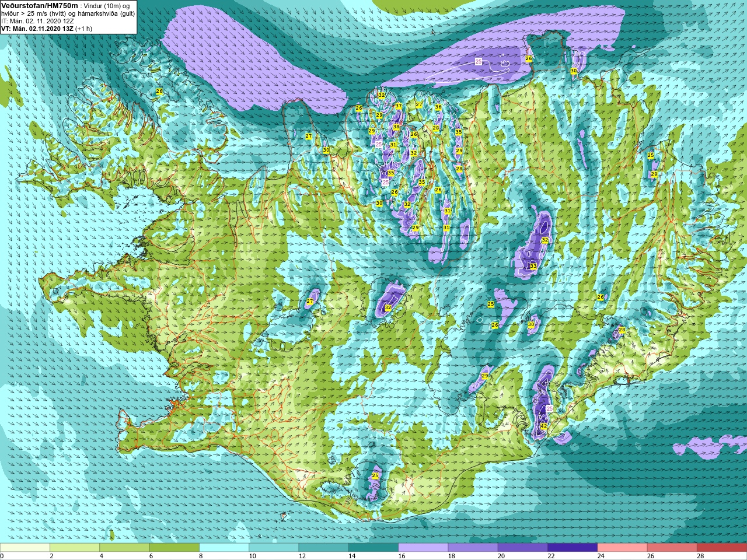The image size is (747, 560).
Task: Click the yellow gust label 36
Action: [x=438, y=107]
